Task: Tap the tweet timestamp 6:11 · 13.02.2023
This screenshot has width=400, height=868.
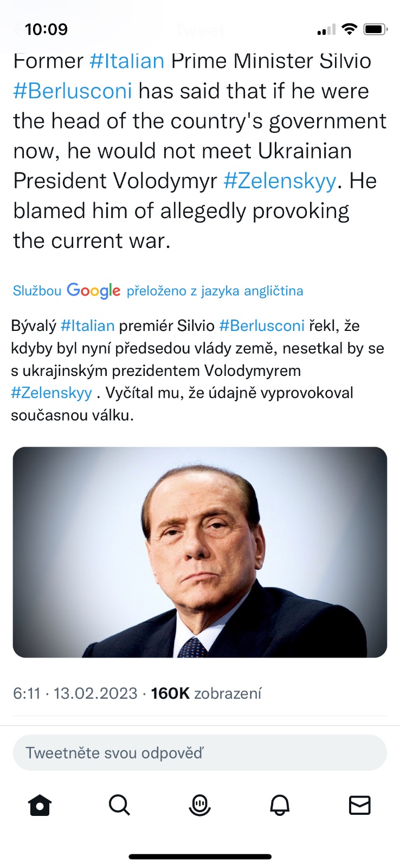Action: pyautogui.click(x=75, y=693)
